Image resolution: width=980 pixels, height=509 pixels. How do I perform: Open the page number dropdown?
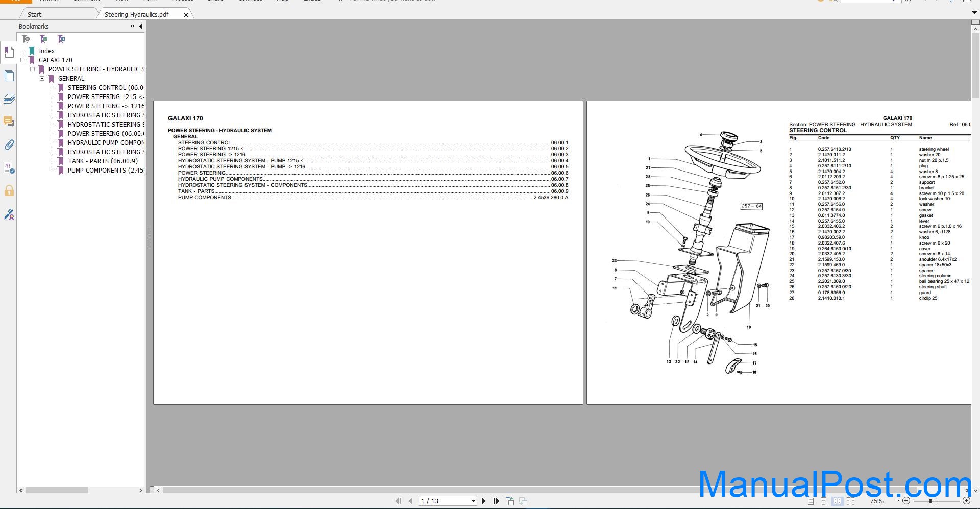[x=473, y=501]
